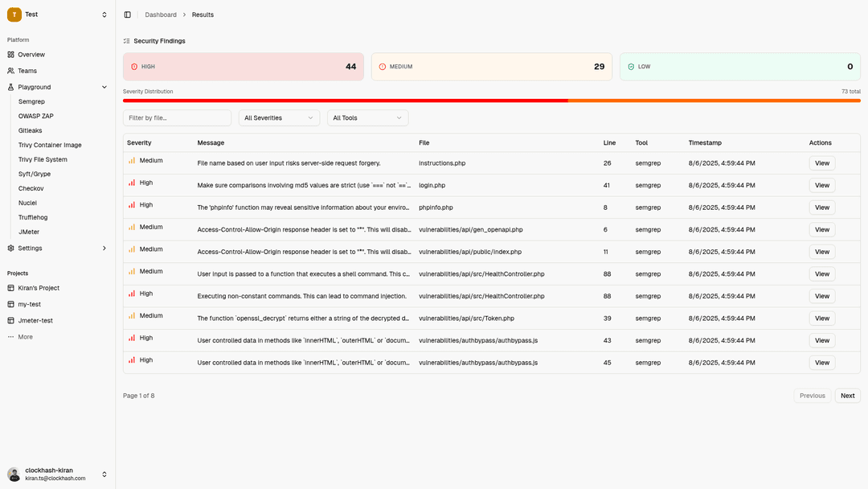Select Trufflehog from the sidebar
Image resolution: width=868 pixels, height=489 pixels.
pyautogui.click(x=32, y=217)
